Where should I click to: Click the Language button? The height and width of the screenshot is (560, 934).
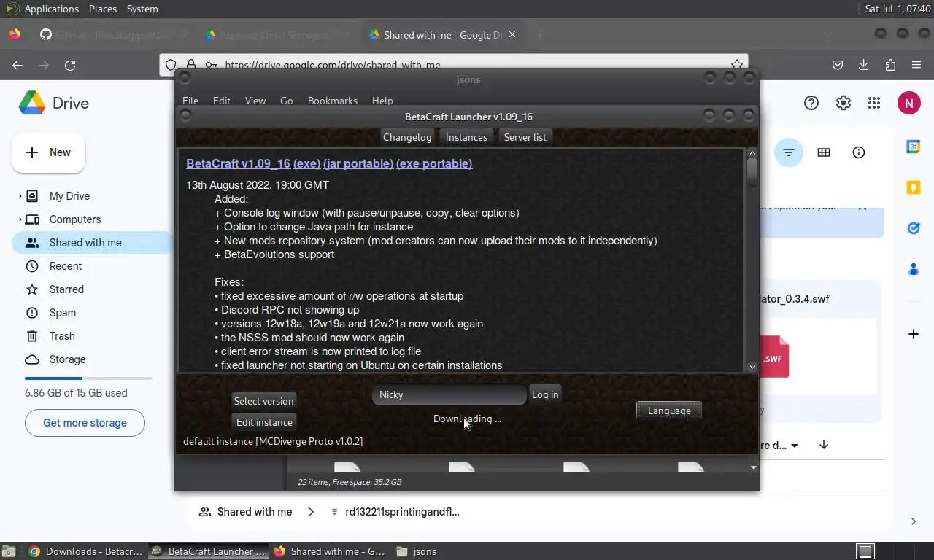coord(669,411)
